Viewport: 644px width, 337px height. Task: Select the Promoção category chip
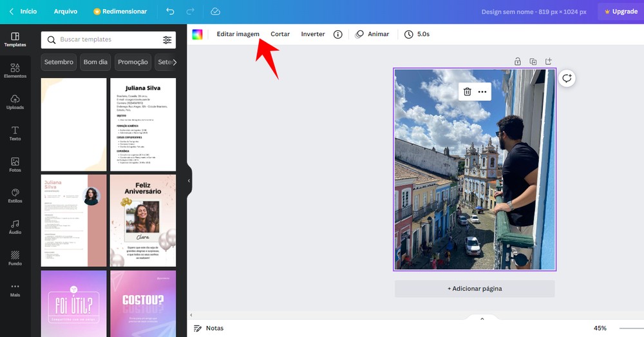point(133,62)
